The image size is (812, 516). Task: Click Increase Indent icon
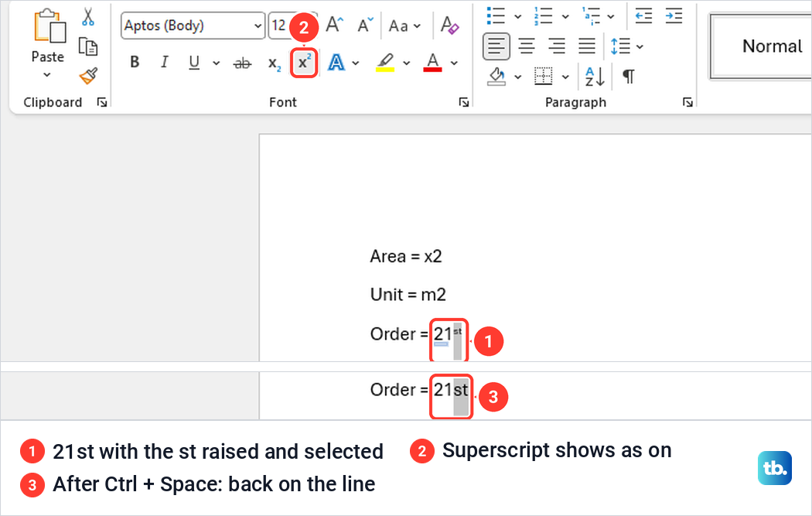tap(674, 16)
